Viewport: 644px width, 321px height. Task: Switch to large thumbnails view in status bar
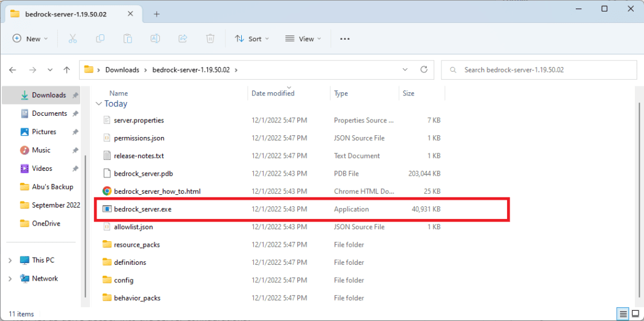(x=635, y=314)
